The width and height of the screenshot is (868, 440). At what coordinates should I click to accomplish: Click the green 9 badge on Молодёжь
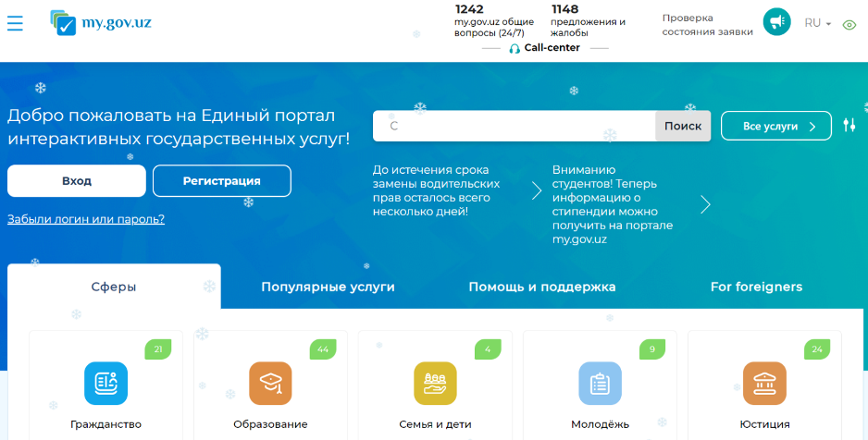coord(652,349)
